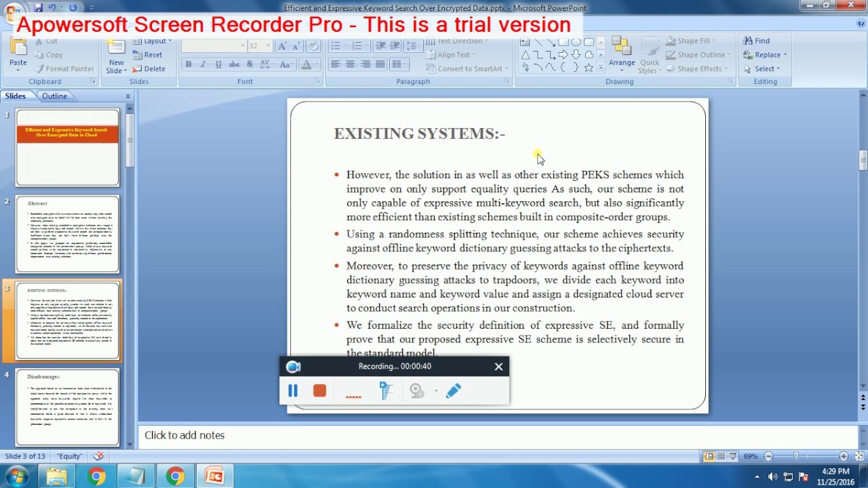The width and height of the screenshot is (868, 488).
Task: Open File Explorer from the taskbar
Action: click(57, 476)
